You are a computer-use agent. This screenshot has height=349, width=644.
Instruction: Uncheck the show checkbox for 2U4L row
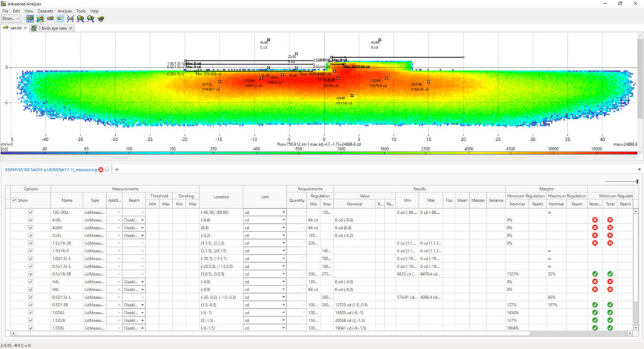click(x=31, y=235)
